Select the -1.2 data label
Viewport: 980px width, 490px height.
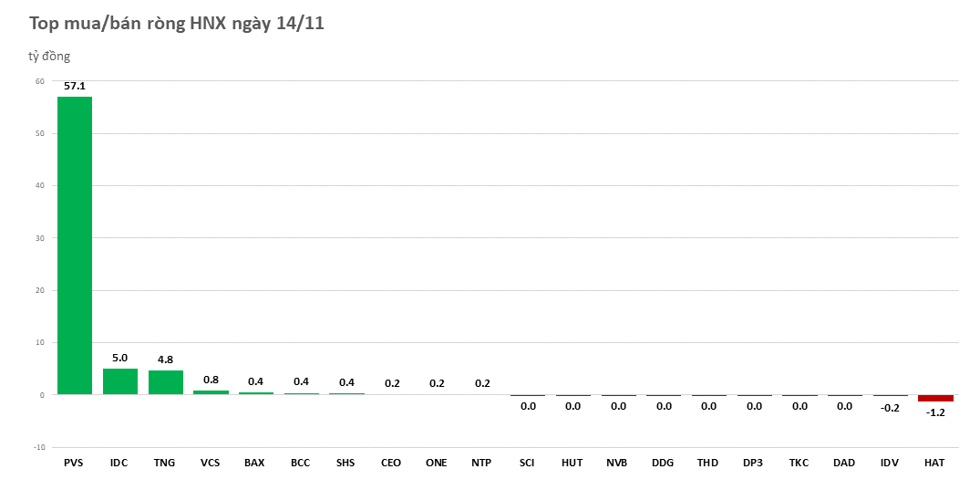point(935,412)
